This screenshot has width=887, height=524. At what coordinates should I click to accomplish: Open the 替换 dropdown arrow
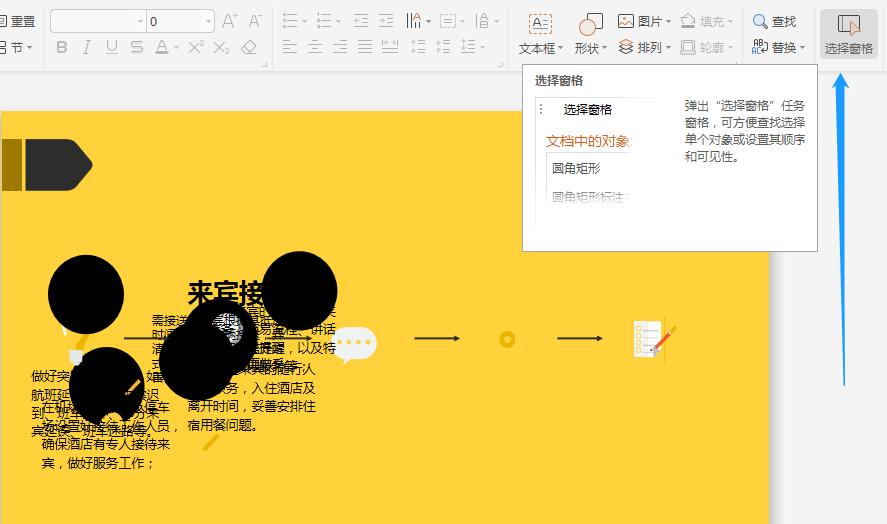pos(802,48)
